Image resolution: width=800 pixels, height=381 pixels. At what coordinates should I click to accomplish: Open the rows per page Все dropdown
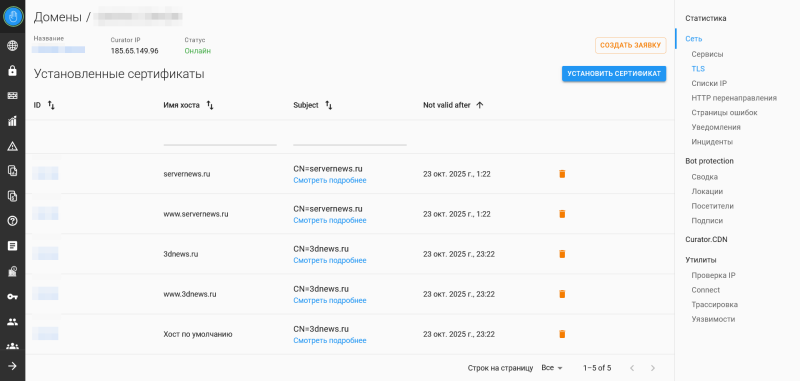(552, 368)
